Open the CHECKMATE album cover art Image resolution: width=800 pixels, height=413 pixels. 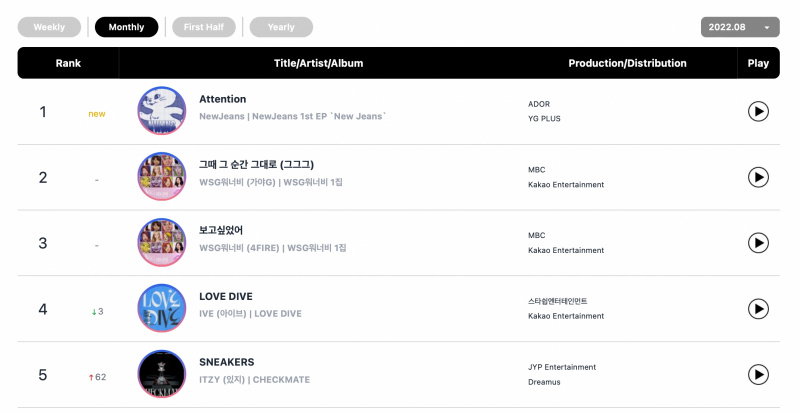(x=162, y=374)
